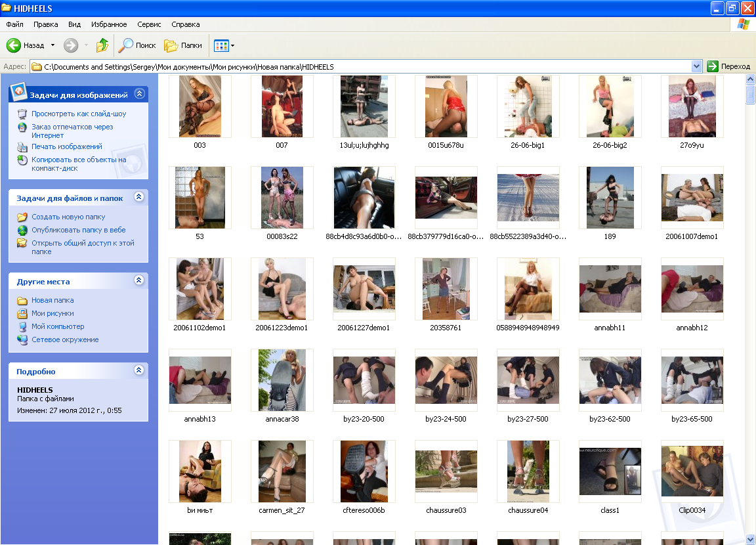Click the Мой компьютер icon
756x545 pixels.
coord(22,326)
